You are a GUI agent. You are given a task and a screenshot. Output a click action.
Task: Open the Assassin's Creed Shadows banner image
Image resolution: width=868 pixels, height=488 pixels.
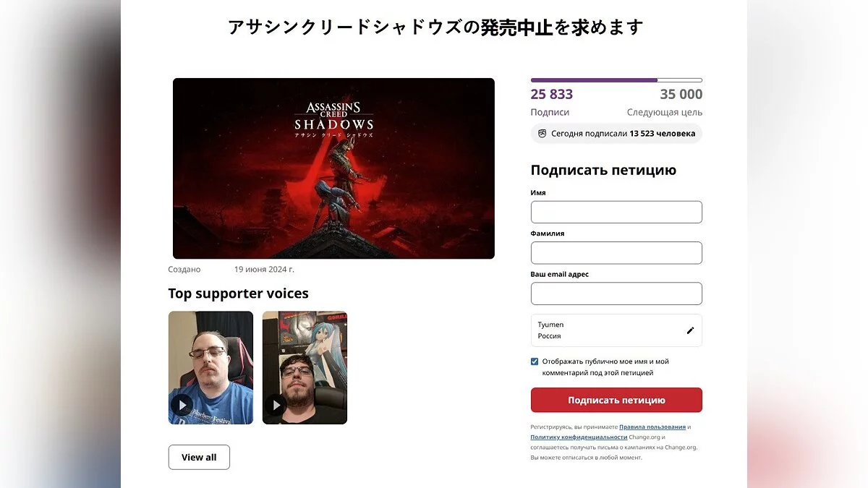(333, 168)
